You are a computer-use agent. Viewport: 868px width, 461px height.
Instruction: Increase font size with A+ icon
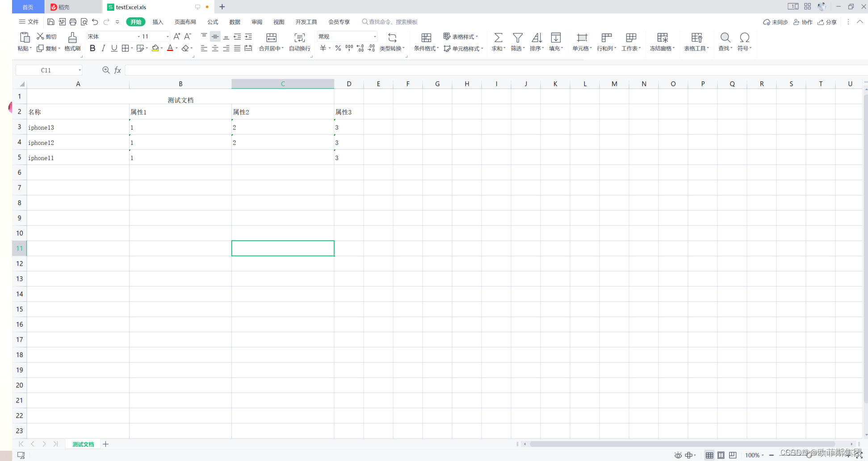[x=177, y=36]
